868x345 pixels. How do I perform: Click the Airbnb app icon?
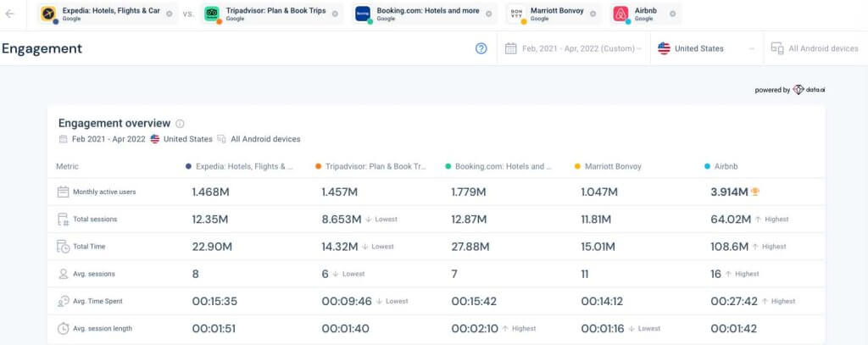[620, 14]
